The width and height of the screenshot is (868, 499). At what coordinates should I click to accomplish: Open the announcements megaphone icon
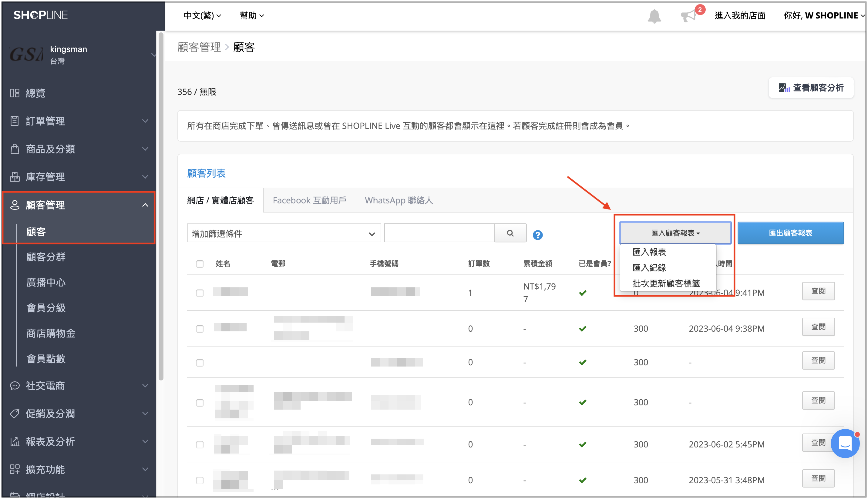point(689,16)
